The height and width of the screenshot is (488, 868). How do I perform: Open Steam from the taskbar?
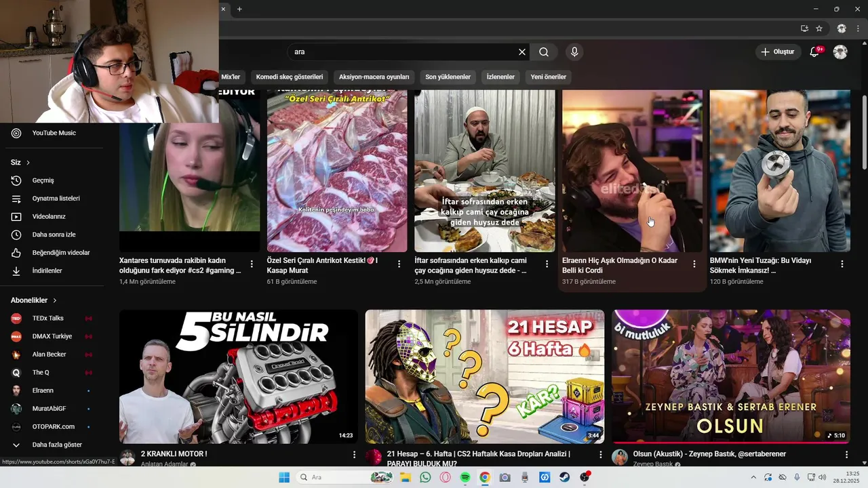[x=564, y=477]
